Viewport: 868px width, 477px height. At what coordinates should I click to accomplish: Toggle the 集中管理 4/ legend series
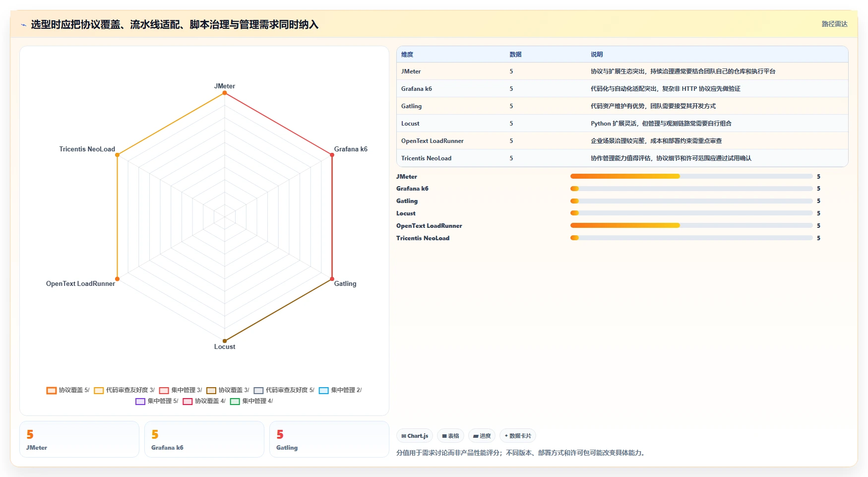pos(251,401)
